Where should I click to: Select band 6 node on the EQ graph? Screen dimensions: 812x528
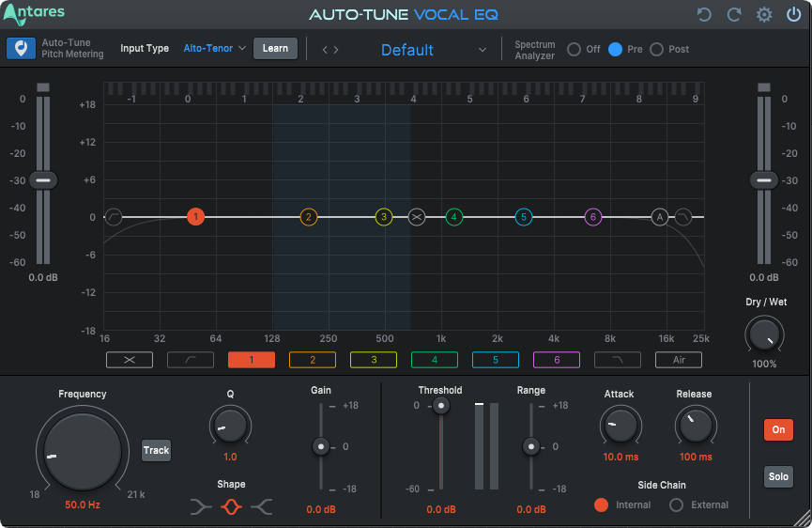point(593,217)
